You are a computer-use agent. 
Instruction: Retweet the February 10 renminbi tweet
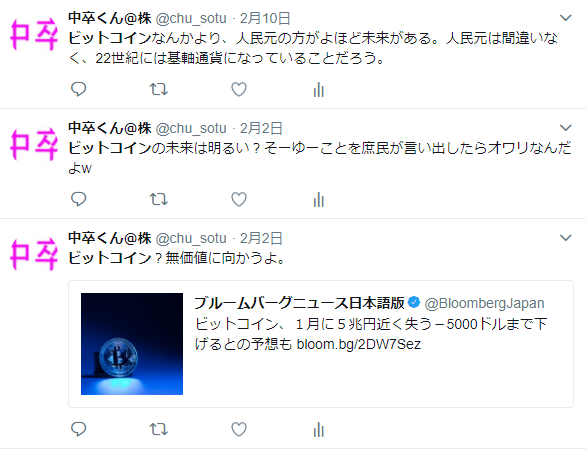[159, 89]
